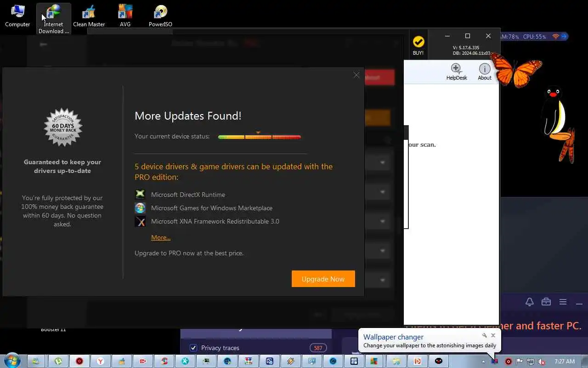Click the version V: 5.17.6.335 text
Image resolution: width=588 pixels, height=368 pixels.
tap(466, 47)
